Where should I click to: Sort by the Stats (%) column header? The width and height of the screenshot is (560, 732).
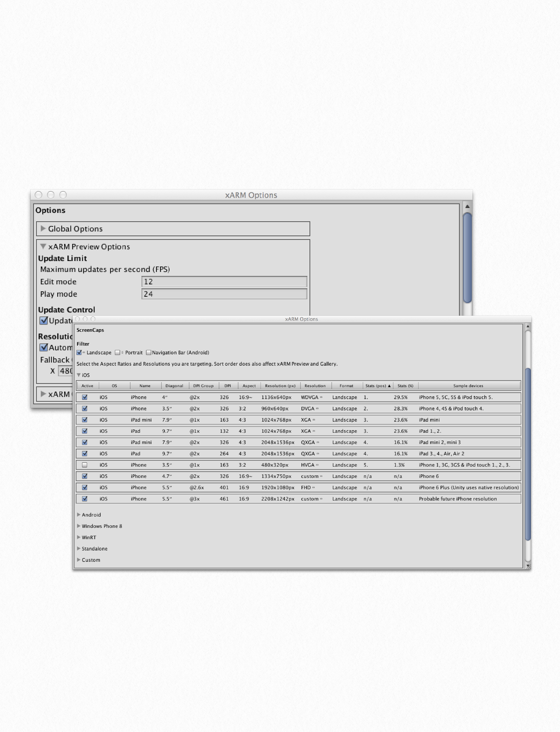click(405, 386)
